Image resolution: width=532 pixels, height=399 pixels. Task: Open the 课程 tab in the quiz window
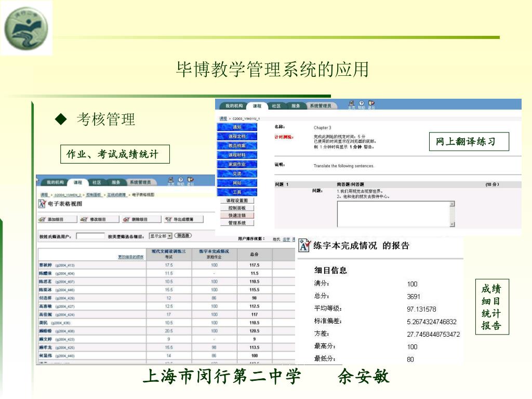257,106
